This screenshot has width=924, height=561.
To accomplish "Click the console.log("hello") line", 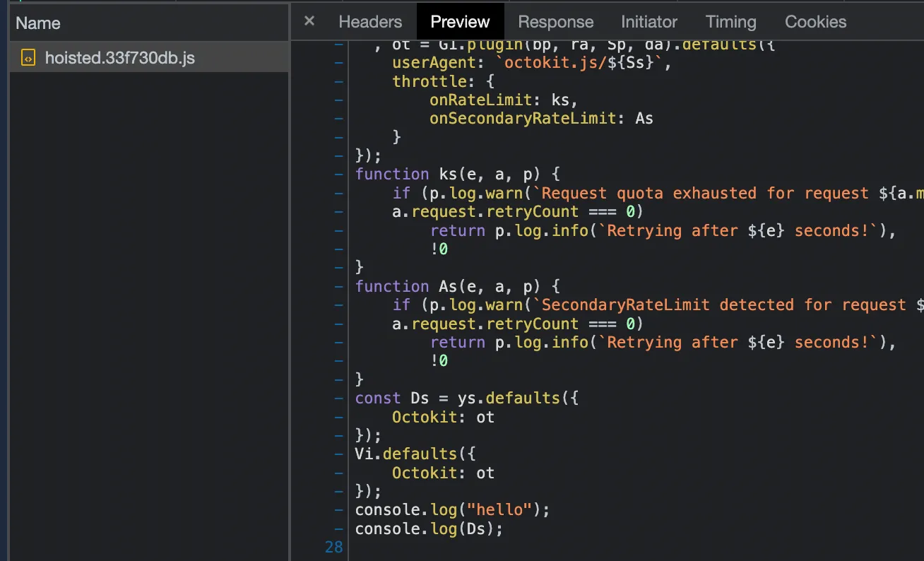I will tap(452, 509).
